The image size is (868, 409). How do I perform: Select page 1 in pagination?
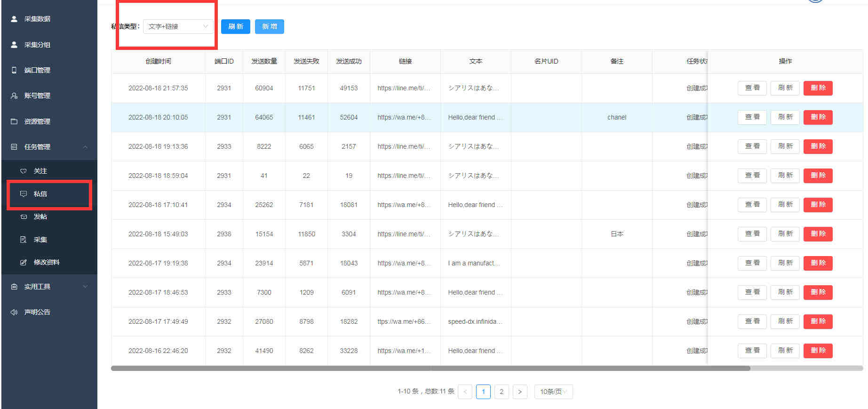[x=483, y=392]
